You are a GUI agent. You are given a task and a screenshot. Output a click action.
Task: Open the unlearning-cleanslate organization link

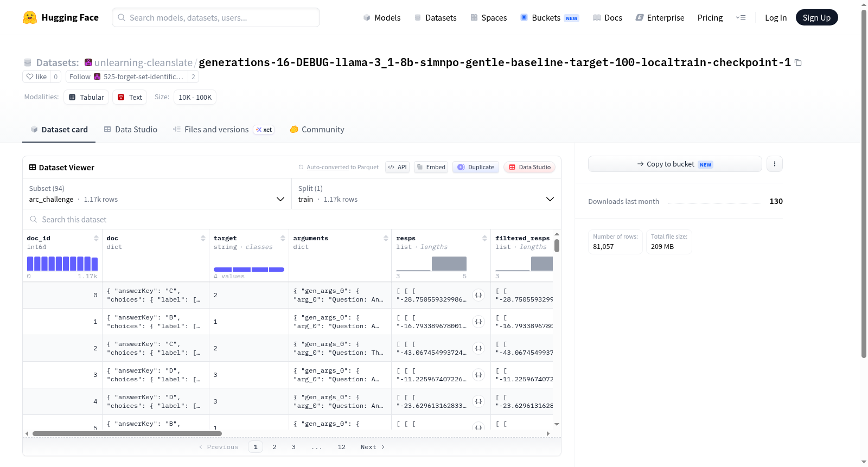[143, 62]
